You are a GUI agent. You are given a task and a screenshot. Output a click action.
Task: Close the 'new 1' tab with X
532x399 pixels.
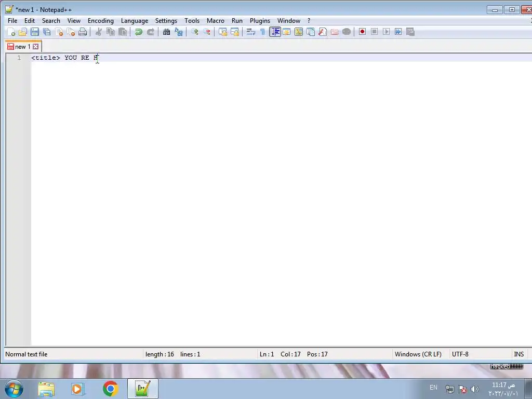(36, 46)
